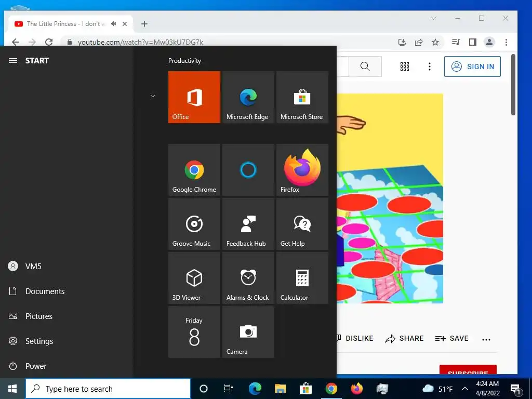The image size is (532, 399).
Task: Open Edge from the taskbar
Action: (x=255, y=389)
